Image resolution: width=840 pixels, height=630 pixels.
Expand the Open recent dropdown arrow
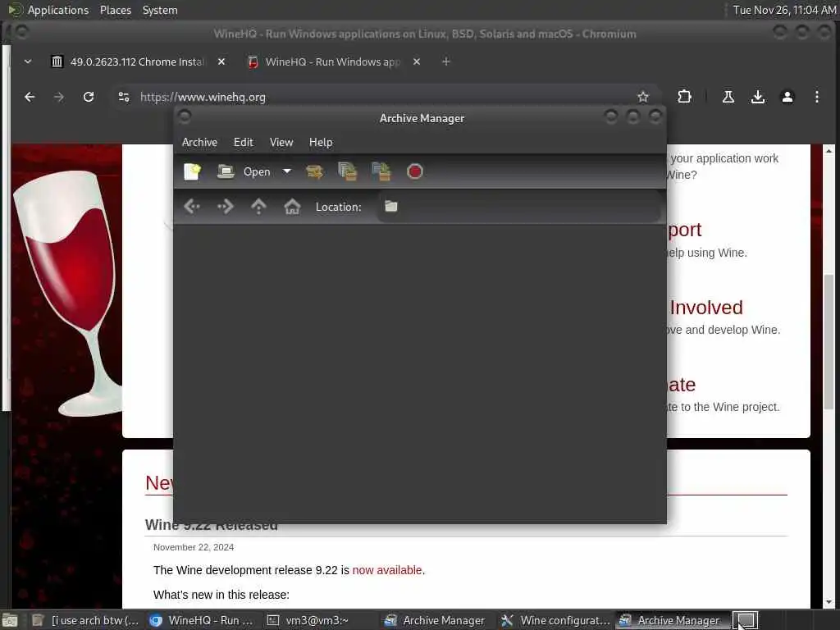point(287,171)
